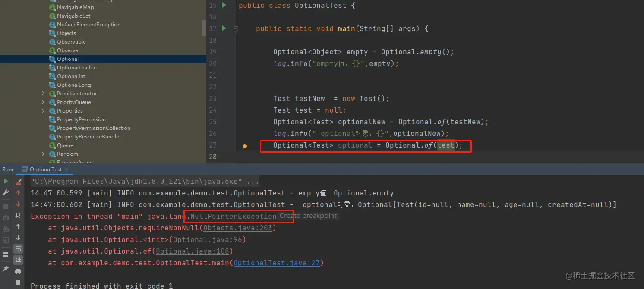Screen dimensions: 644x289
Task: Click the white up arrow in console toolbar
Action: (18, 226)
